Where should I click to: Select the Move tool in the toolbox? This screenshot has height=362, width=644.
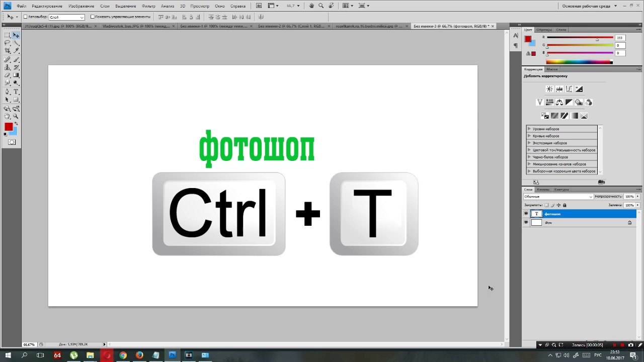click(16, 35)
